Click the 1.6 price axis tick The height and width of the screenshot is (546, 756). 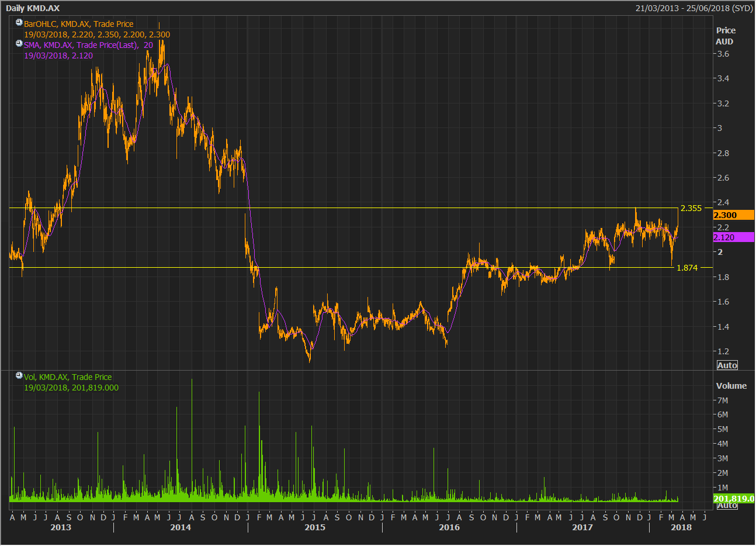pyautogui.click(x=723, y=302)
